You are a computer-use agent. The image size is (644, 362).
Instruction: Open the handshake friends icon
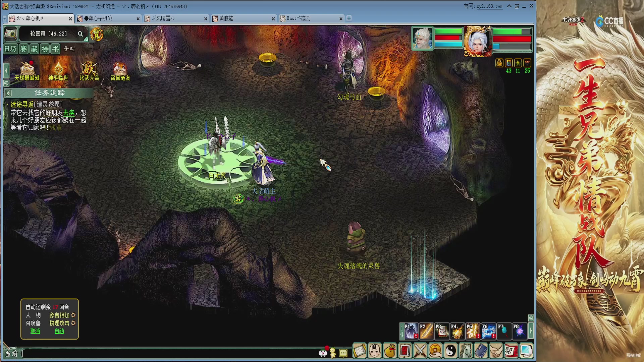pyautogui.click(x=496, y=351)
